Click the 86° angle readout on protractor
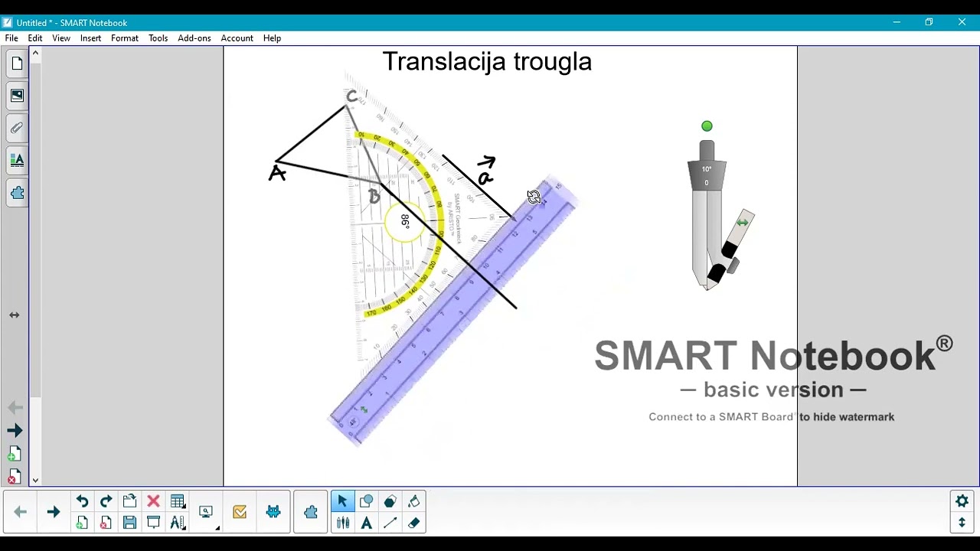This screenshot has width=980, height=551. pos(405,221)
